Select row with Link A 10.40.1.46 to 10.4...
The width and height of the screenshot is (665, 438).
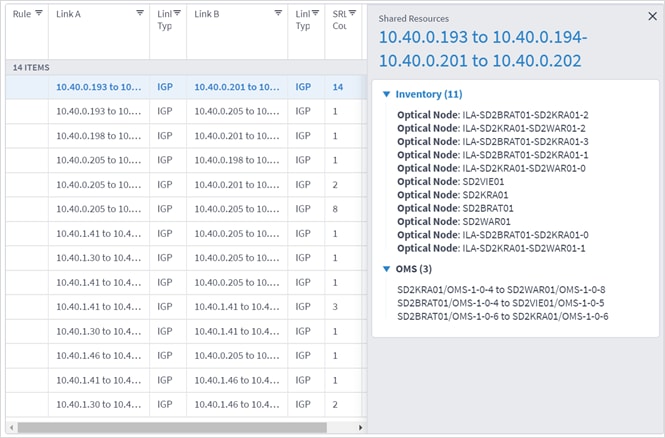tap(186, 355)
